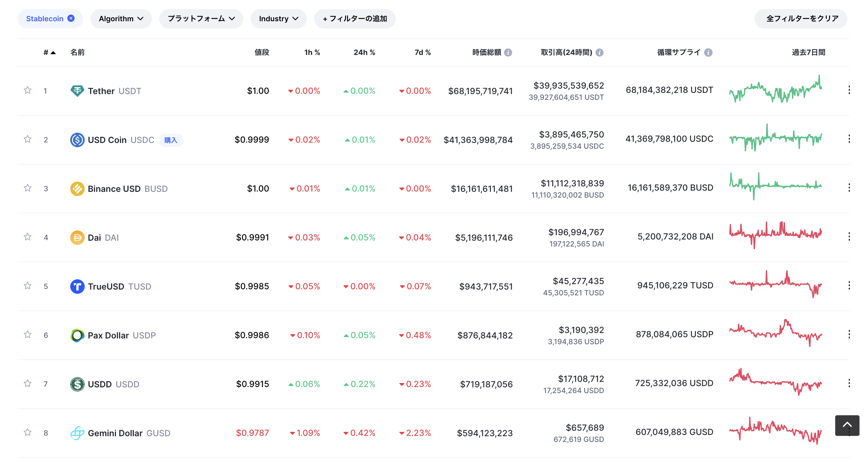Remove the Stablecoin filter with its X icon
Screen dimensions: 868x462
point(71,19)
